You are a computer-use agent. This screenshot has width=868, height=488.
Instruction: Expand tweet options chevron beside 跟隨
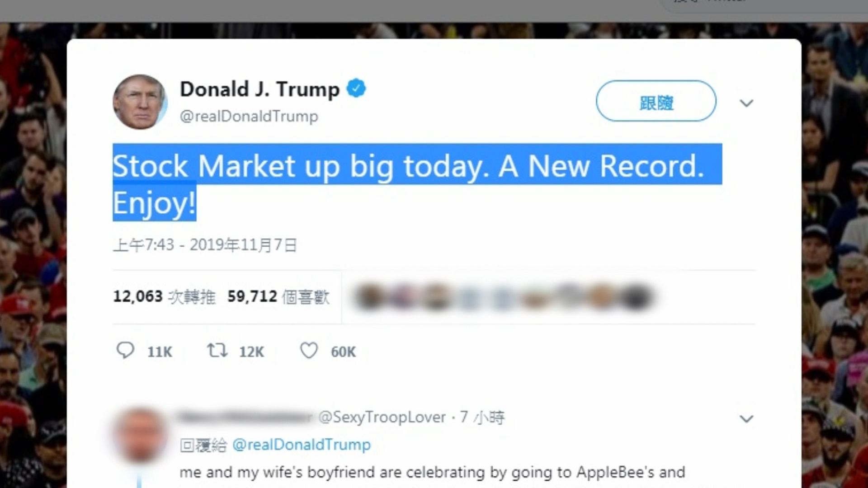click(x=746, y=103)
